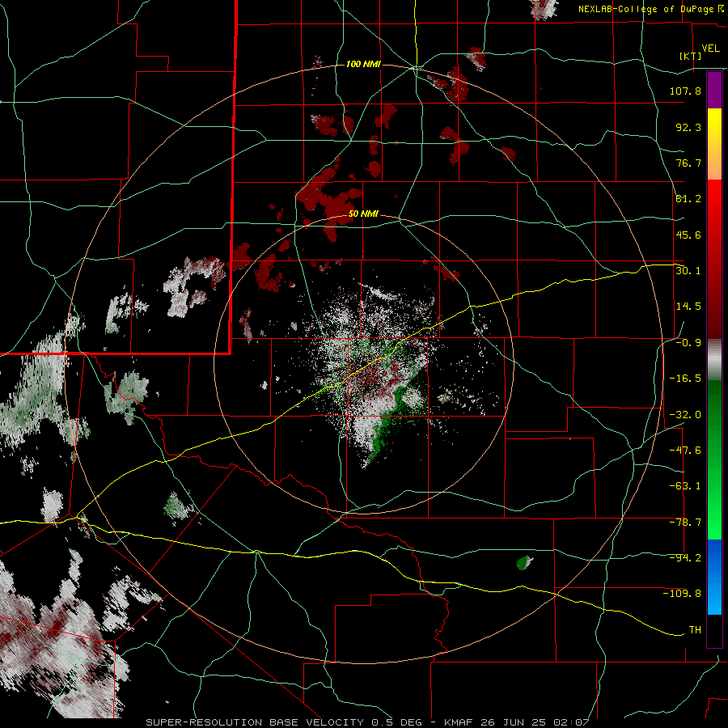
Task: Click the -16.5 legend value
Action: pos(685,379)
